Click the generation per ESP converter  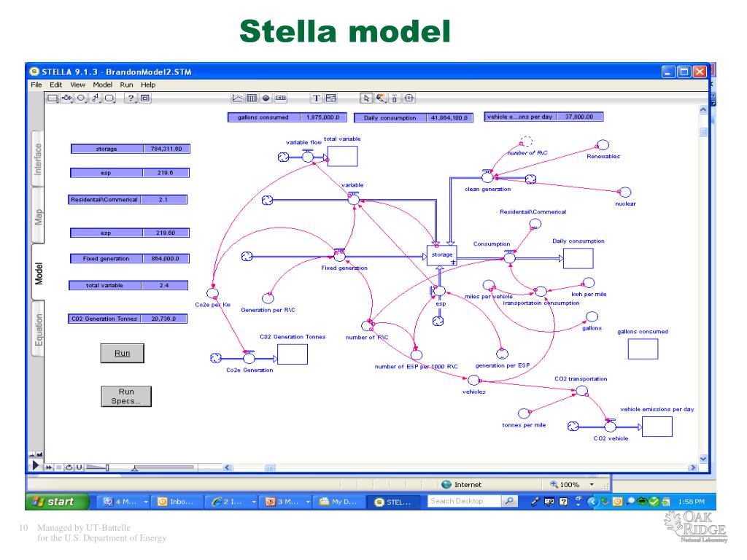tap(502, 354)
